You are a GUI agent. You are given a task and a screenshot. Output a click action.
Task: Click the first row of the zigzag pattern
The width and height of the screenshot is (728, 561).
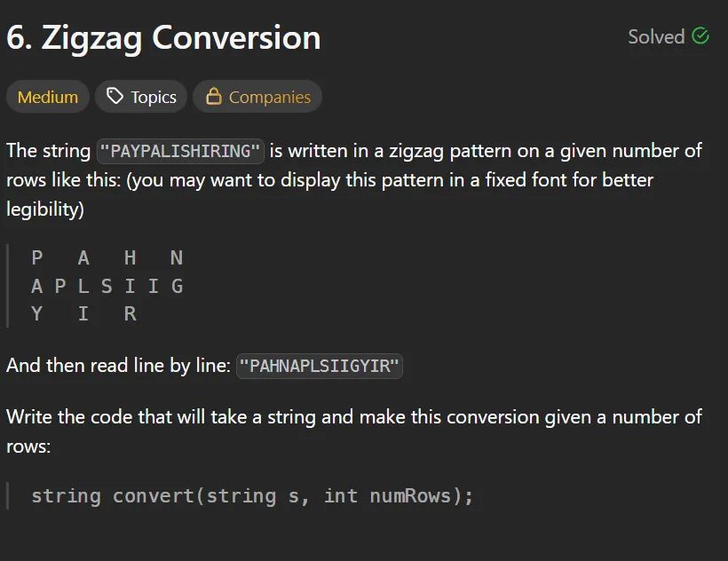coord(107,257)
